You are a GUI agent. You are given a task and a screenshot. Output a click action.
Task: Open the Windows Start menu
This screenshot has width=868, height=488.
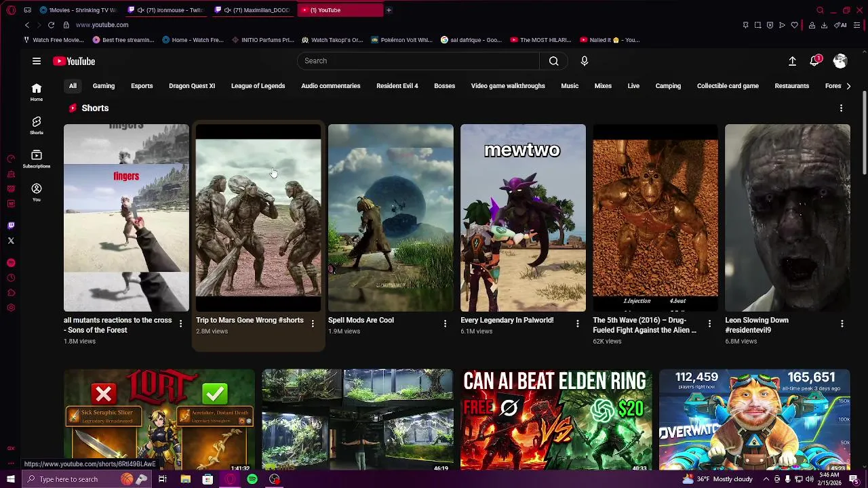tap(11, 479)
